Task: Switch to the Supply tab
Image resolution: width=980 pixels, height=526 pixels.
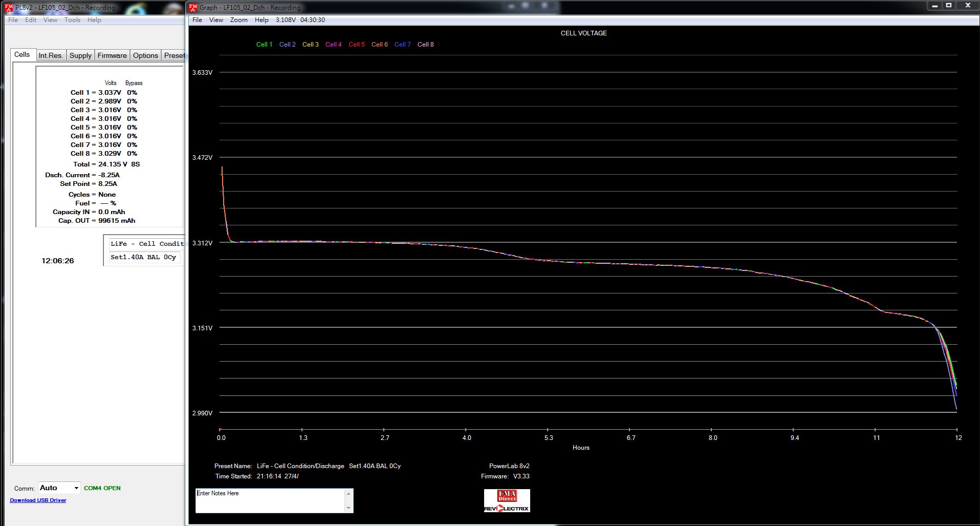Action: pos(80,55)
